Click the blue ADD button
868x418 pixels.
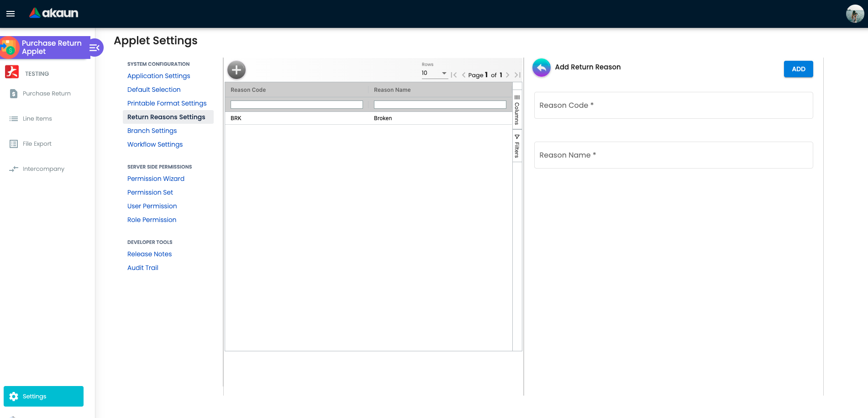(798, 69)
